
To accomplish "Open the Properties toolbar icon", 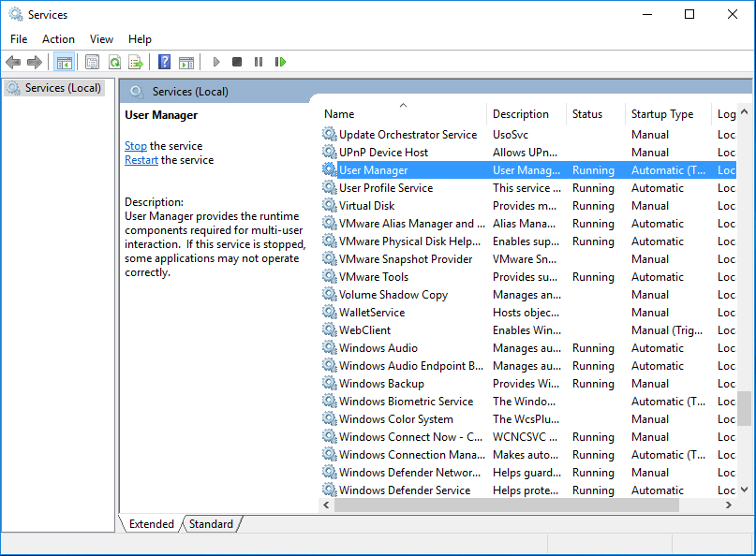I will click(x=92, y=62).
